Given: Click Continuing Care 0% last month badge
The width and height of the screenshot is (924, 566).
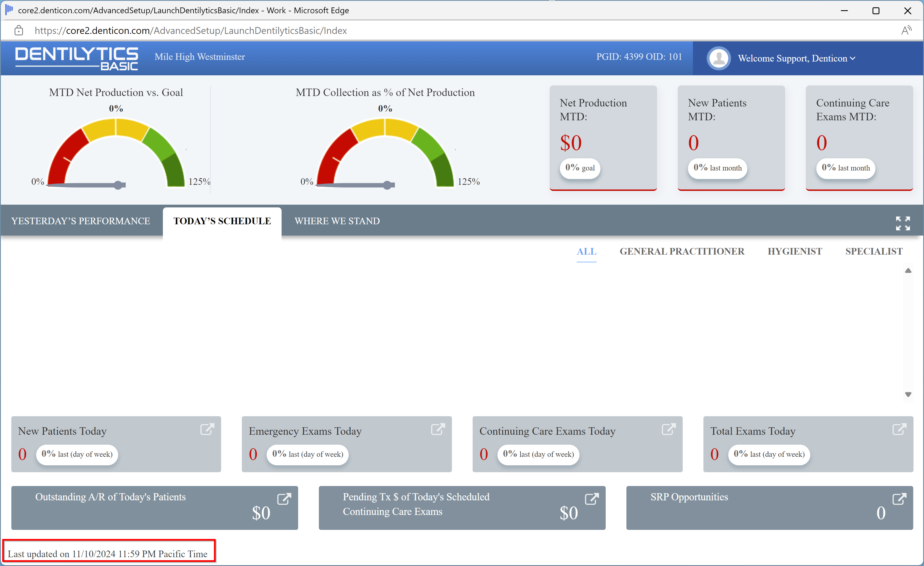Looking at the screenshot, I should 846,168.
